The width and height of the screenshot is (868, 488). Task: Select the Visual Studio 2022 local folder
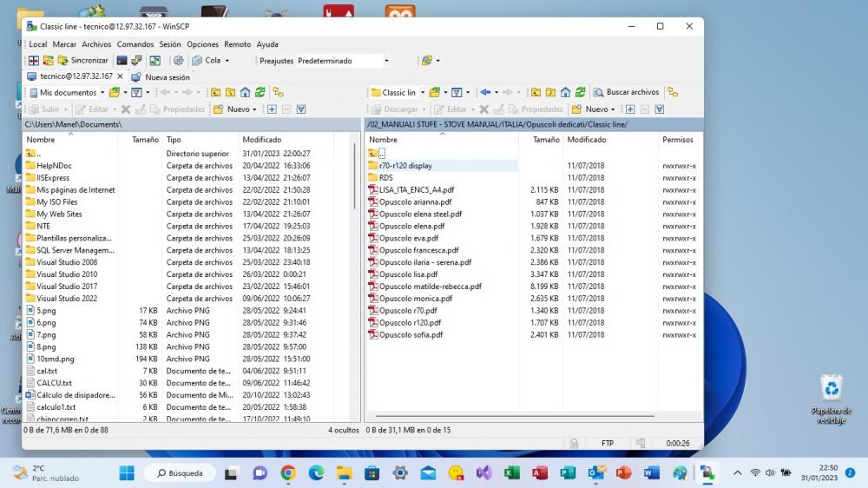click(67, 299)
